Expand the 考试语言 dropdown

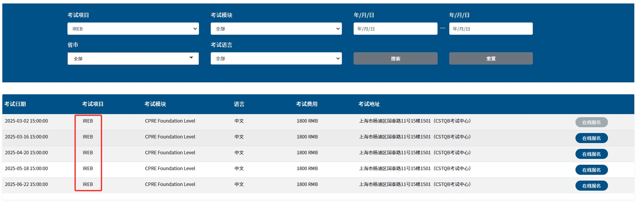(x=276, y=58)
